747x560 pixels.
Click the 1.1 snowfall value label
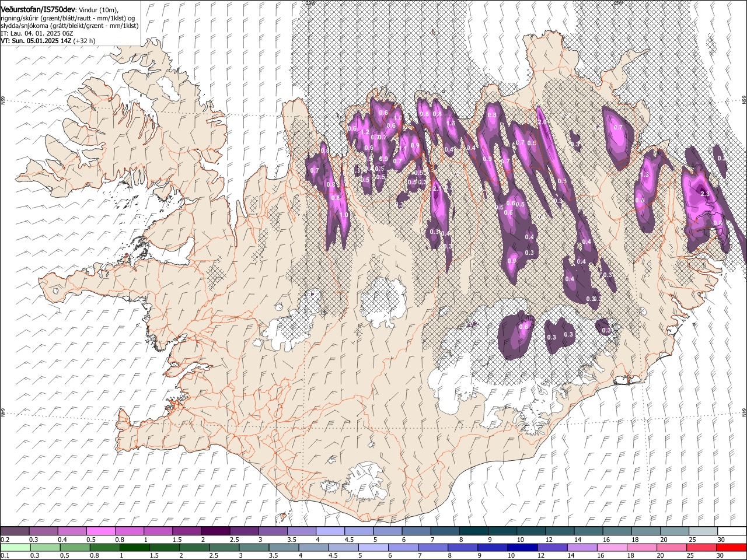point(402,149)
